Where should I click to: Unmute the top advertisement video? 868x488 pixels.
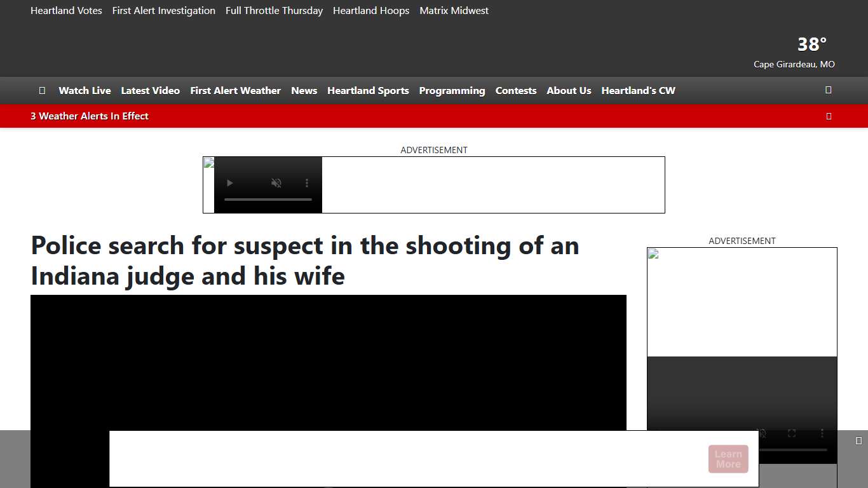(276, 183)
